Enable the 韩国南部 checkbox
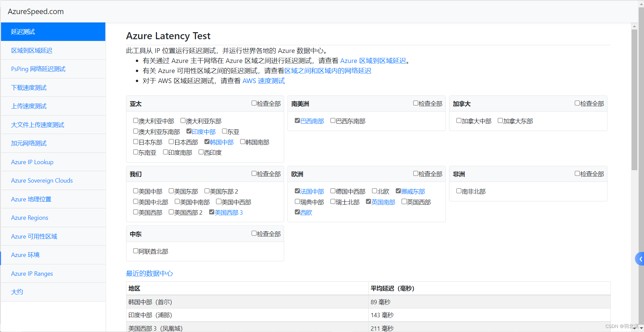Image resolution: width=644 pixels, height=332 pixels. click(243, 142)
